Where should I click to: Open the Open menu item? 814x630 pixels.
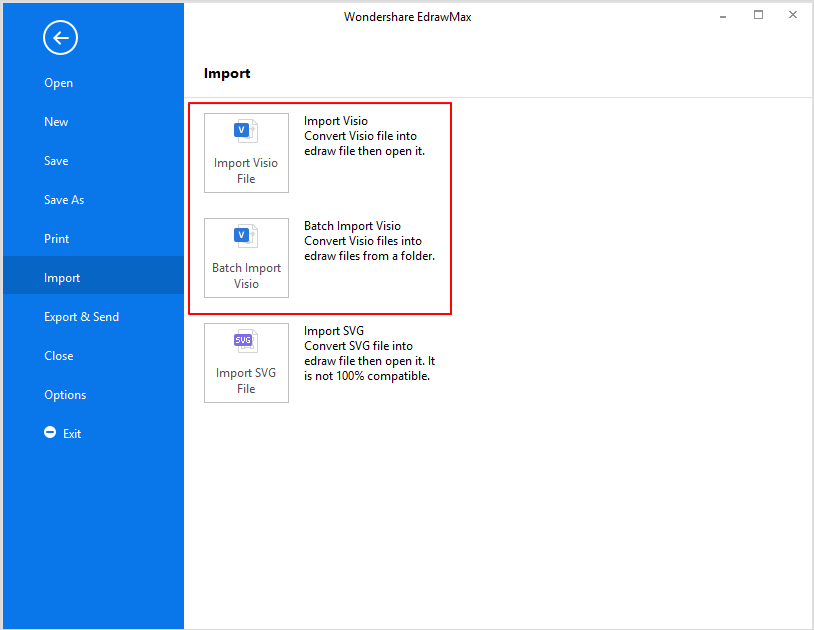[x=58, y=83]
